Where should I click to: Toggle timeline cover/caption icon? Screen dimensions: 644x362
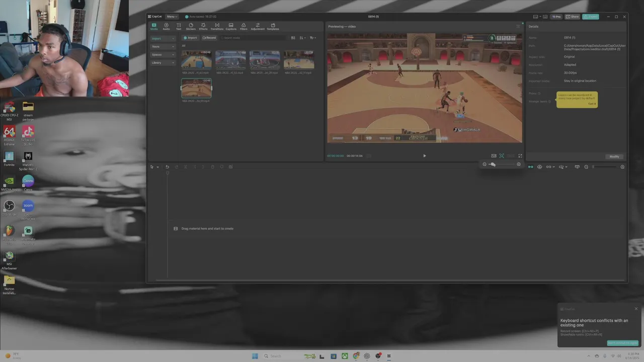[x=577, y=167]
